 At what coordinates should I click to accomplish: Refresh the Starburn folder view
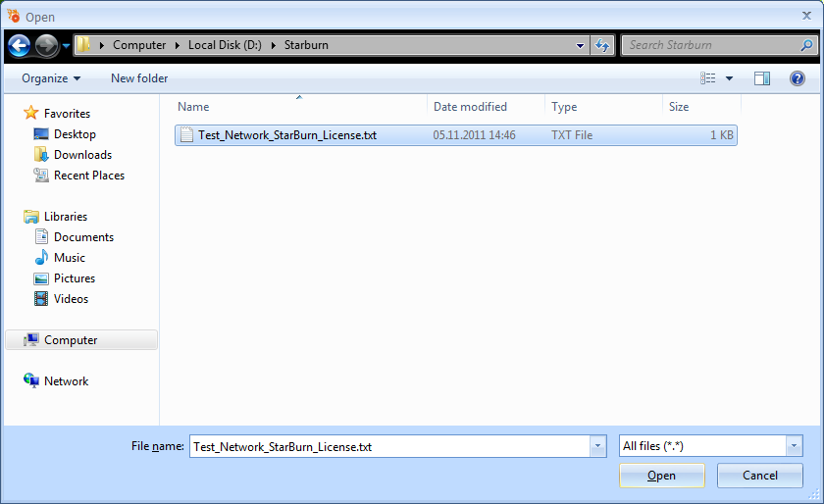(x=601, y=46)
